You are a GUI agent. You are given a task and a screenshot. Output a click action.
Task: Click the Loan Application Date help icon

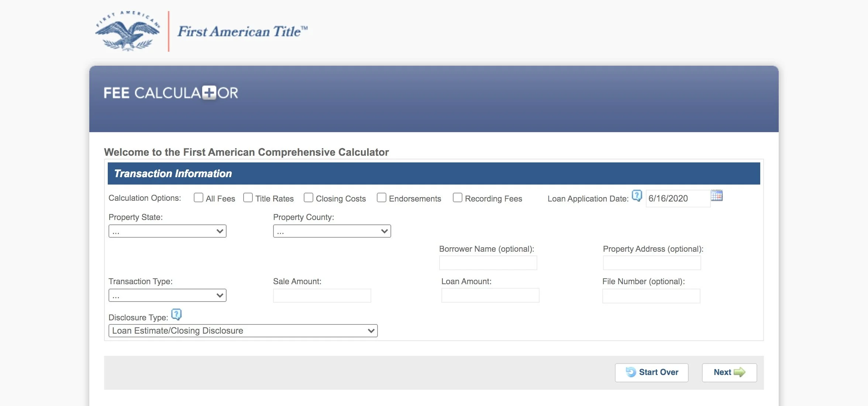(637, 195)
